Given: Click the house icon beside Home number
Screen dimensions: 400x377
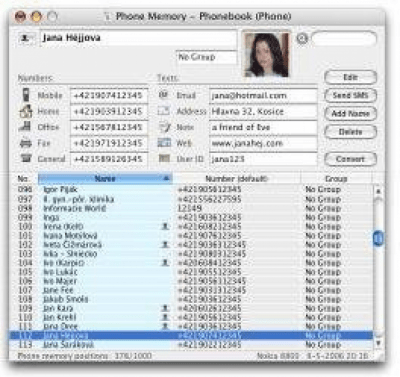Looking at the screenshot, I should 26,111.
